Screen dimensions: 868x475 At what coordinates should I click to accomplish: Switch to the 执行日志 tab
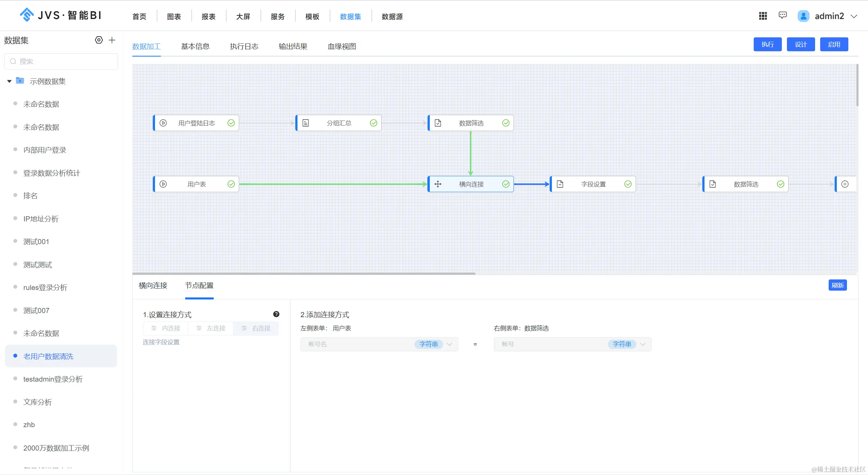point(244,47)
